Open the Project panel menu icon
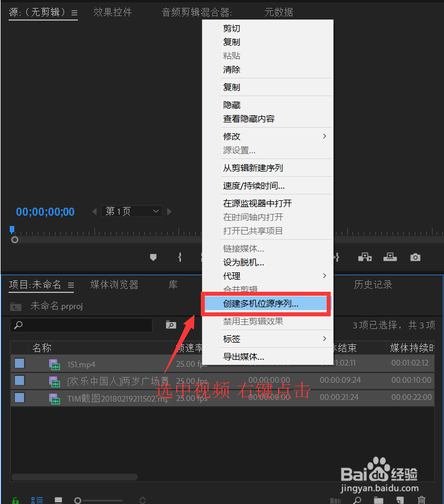 pyautogui.click(x=71, y=285)
